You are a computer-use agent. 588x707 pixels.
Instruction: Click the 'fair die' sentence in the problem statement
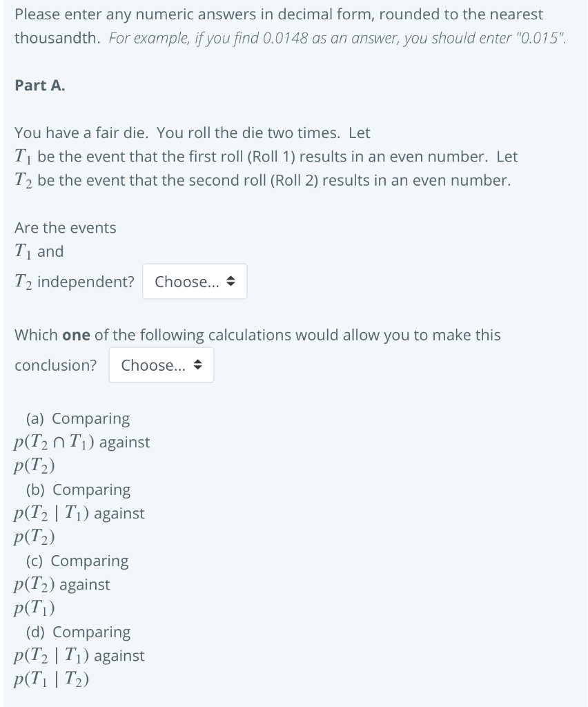(x=186, y=132)
